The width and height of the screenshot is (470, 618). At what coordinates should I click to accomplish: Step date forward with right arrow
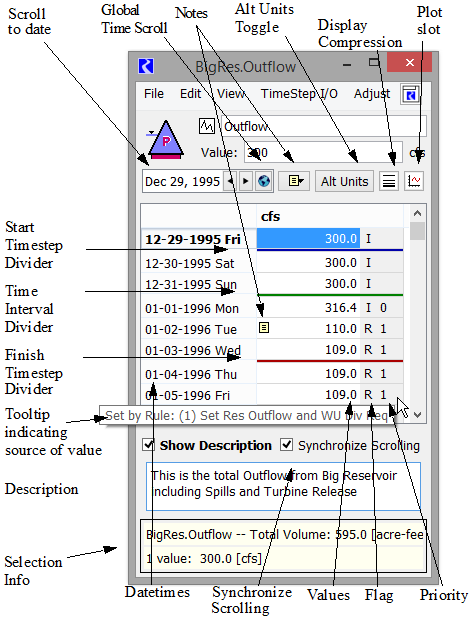coord(245,181)
